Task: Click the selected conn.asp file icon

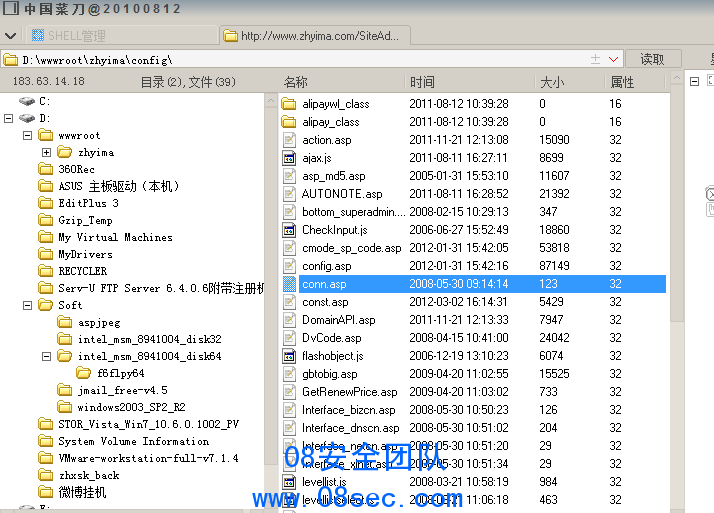Action: coord(289,284)
